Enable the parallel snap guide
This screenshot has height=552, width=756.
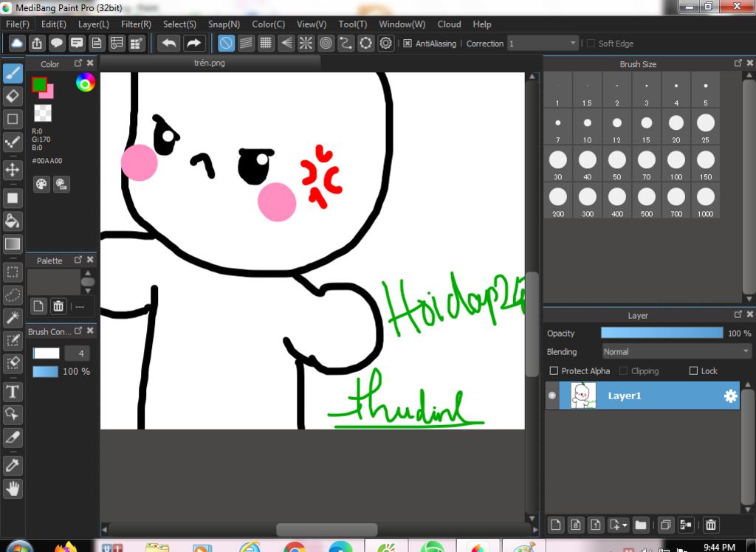coord(246,44)
